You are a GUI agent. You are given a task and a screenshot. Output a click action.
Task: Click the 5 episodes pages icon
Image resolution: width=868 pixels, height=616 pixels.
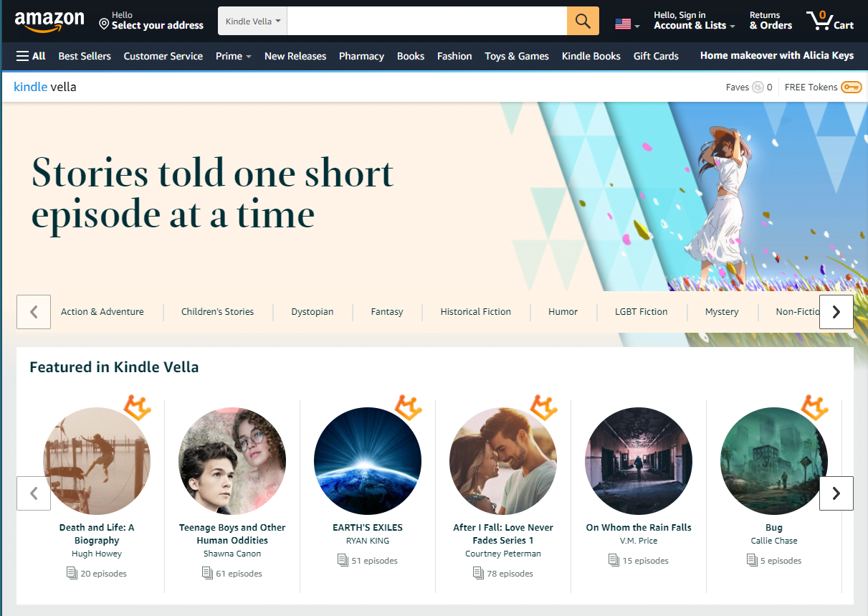click(x=752, y=560)
